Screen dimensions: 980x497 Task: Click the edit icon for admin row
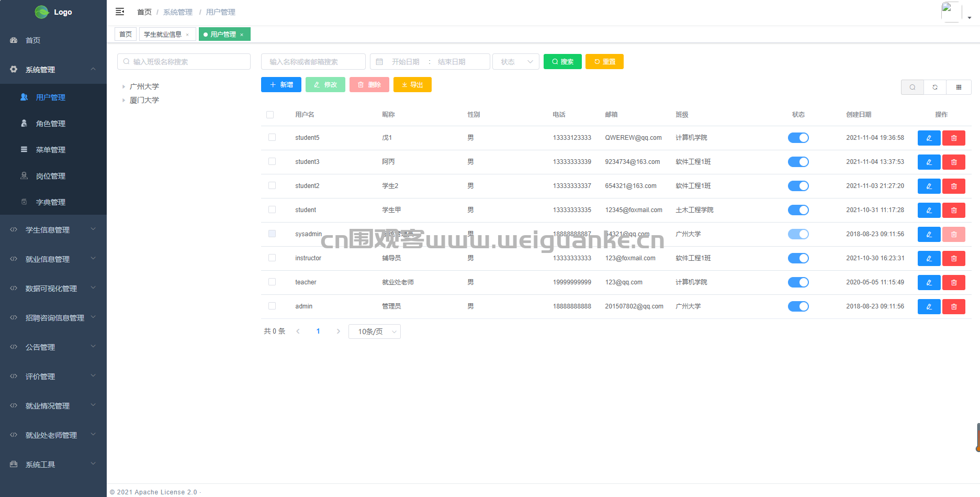point(929,307)
